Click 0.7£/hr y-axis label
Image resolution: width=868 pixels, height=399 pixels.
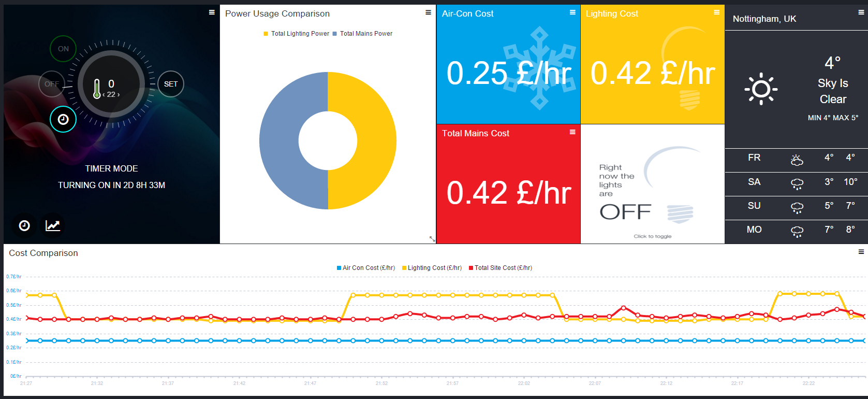[14, 277]
